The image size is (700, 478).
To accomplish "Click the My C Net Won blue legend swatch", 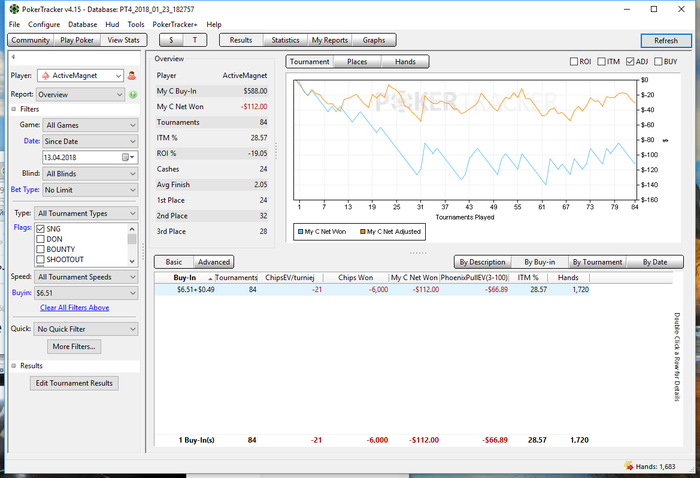I will tap(300, 232).
